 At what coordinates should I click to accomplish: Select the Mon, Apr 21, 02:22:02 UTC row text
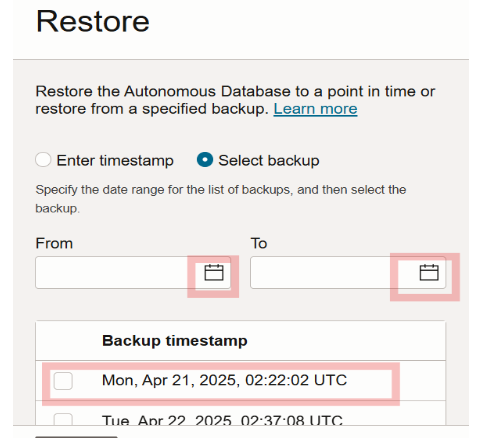[x=224, y=380]
